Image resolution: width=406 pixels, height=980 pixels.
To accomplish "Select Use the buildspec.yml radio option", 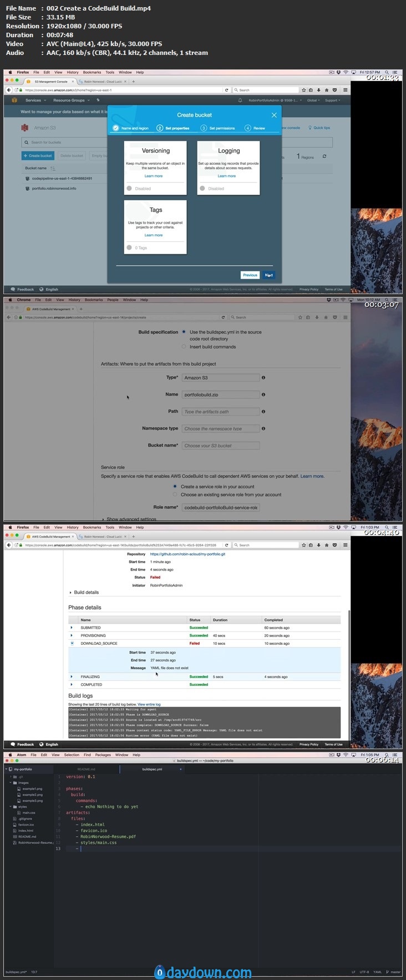I will [184, 332].
